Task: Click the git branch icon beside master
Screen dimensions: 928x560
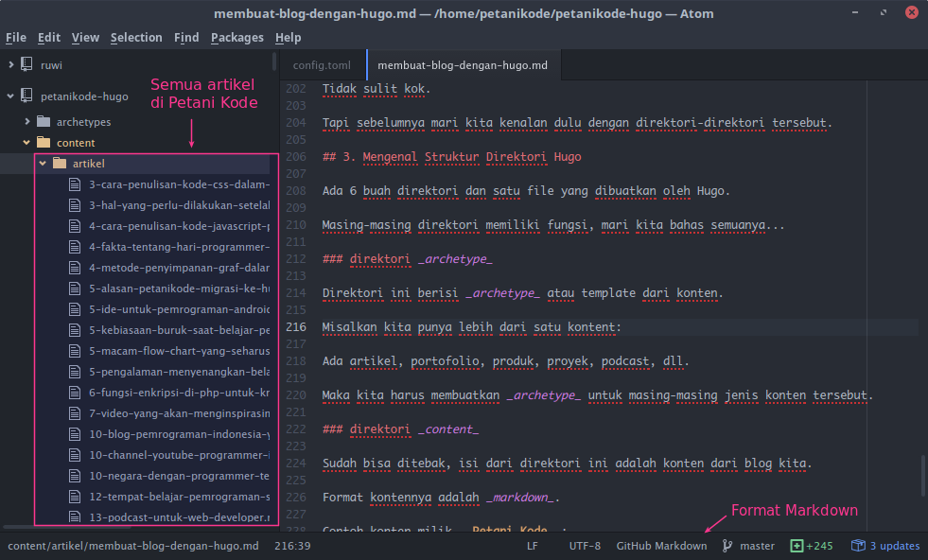Action: [727, 546]
